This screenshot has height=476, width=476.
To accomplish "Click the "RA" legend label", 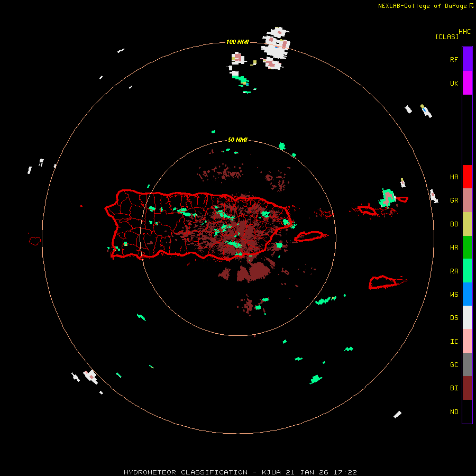I will [454, 271].
